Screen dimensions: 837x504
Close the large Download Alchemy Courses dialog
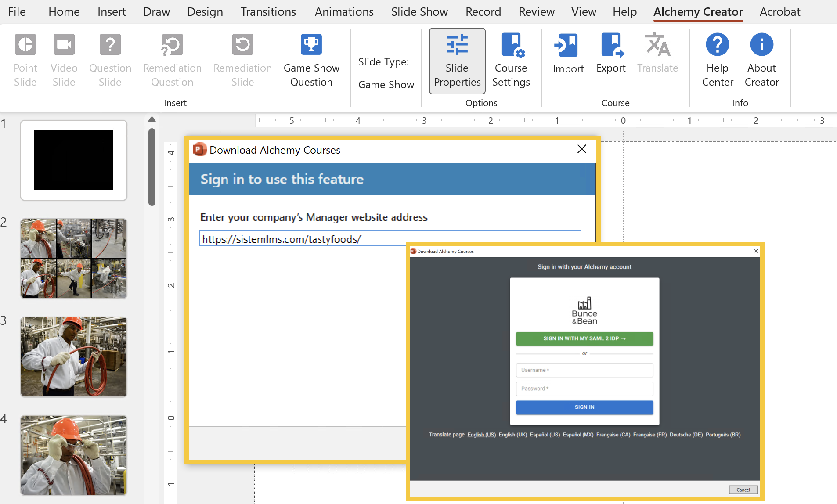(x=582, y=149)
